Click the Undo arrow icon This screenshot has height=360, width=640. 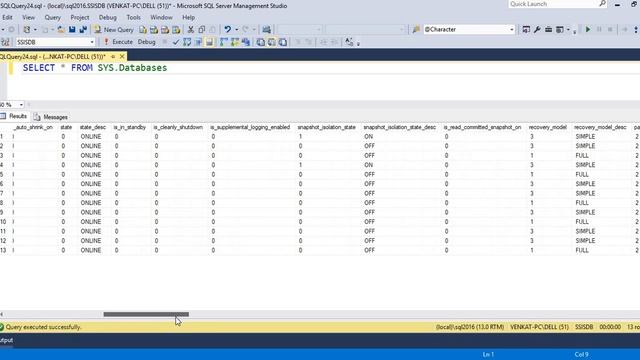tap(227, 29)
